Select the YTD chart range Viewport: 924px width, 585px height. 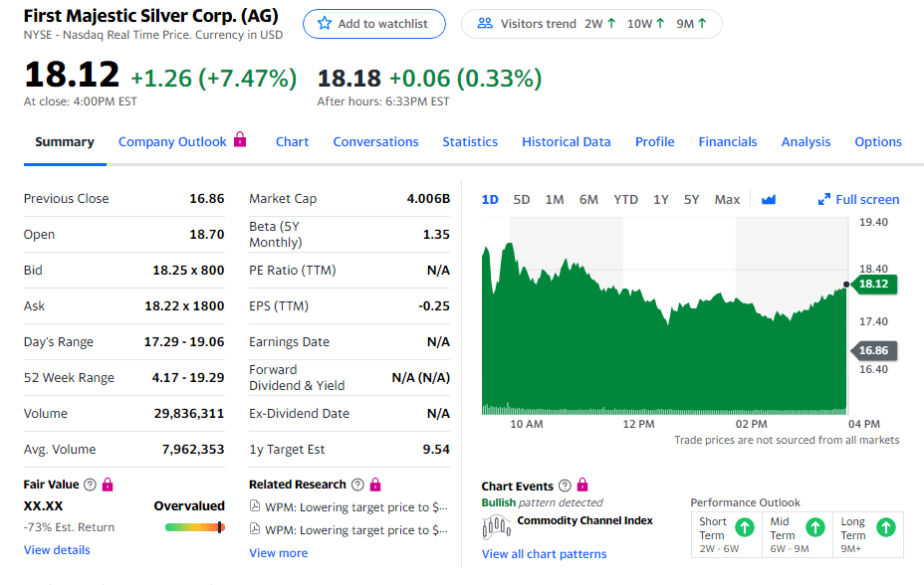(x=626, y=200)
